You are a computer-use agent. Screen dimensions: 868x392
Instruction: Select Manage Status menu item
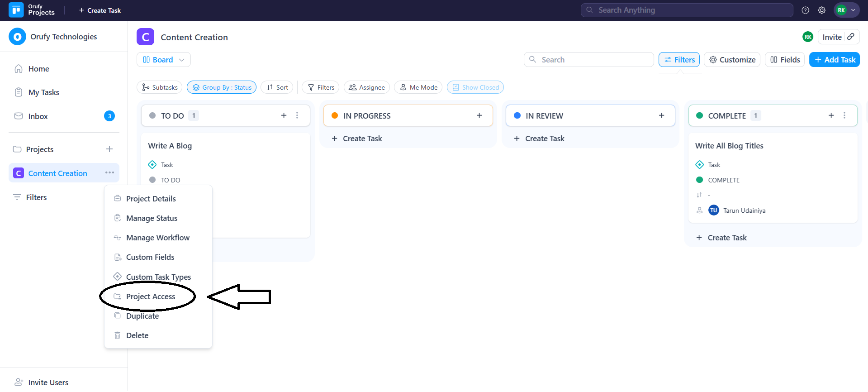click(x=158, y=218)
